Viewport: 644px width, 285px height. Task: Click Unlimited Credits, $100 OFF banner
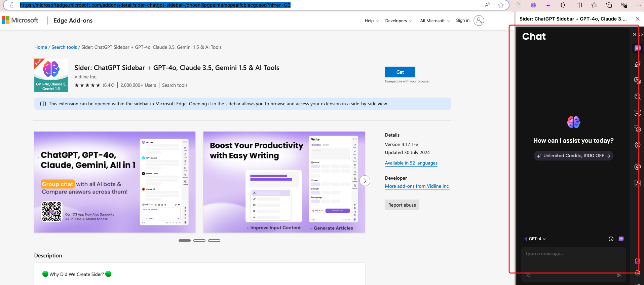(573, 155)
